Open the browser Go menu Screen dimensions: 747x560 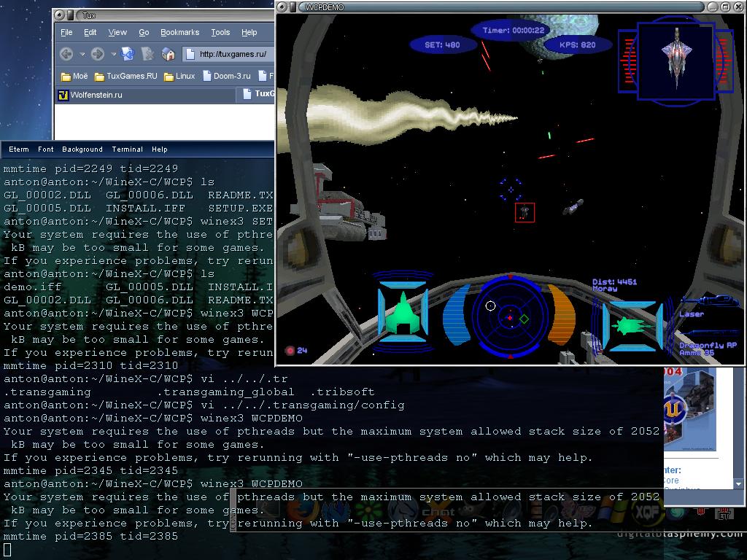144,32
